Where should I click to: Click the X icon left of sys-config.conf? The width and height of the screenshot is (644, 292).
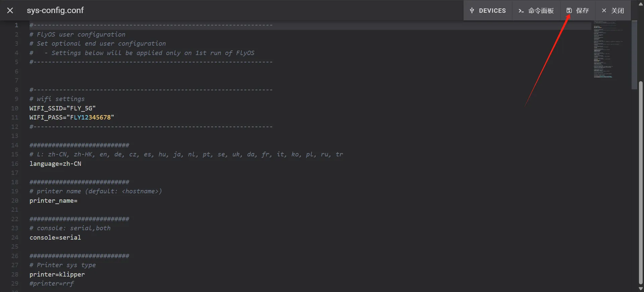10,10
